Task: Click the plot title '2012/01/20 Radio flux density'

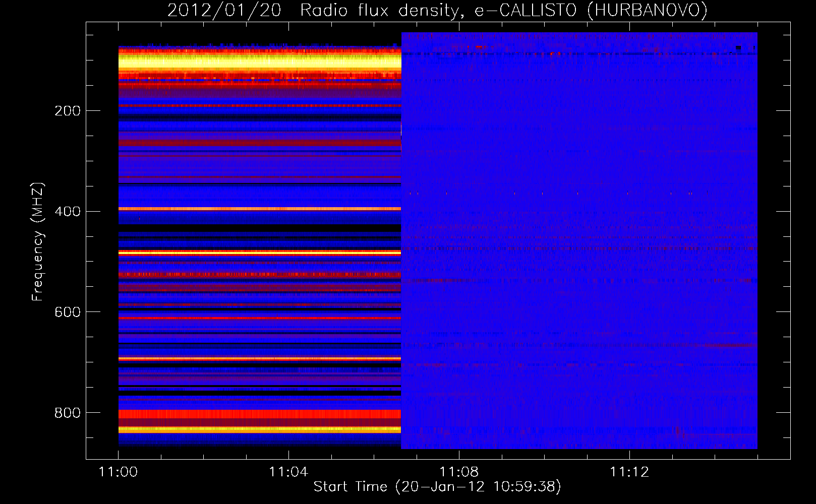Action: tap(316, 10)
